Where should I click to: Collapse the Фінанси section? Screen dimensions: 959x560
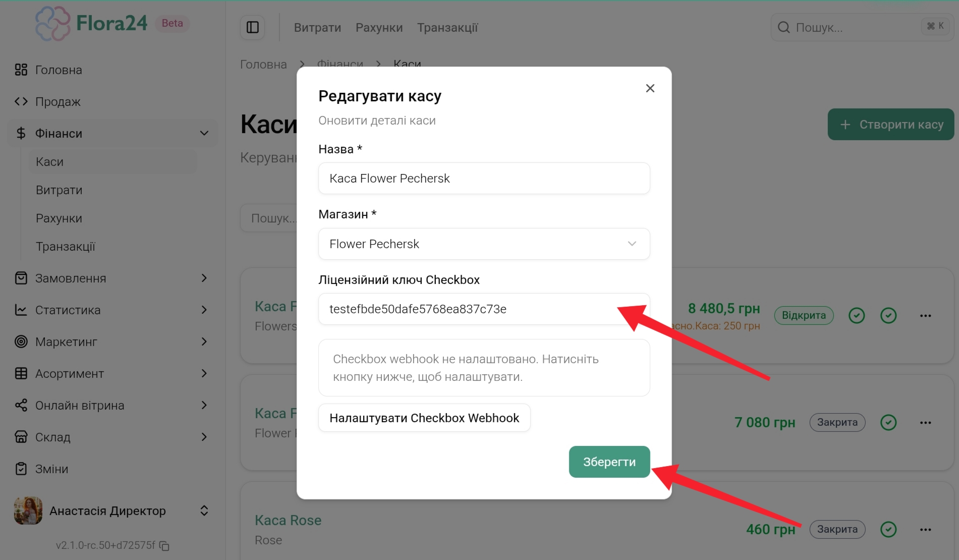[x=204, y=133]
